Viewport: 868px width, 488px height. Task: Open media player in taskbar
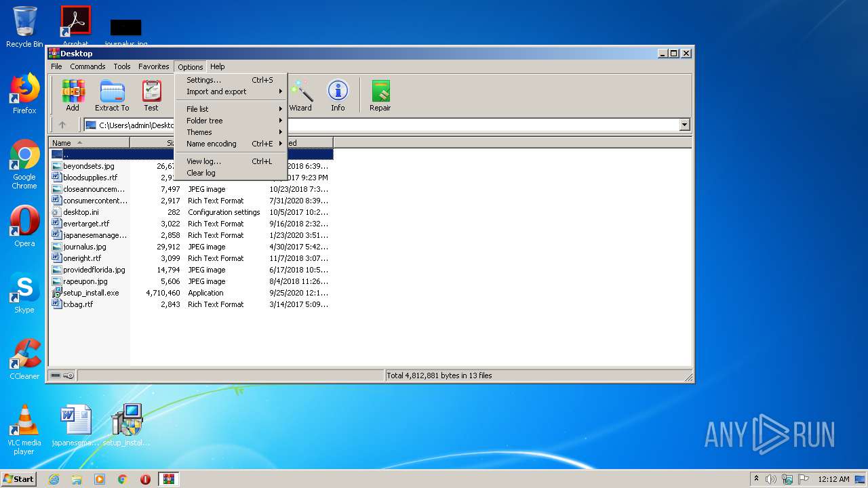100,479
